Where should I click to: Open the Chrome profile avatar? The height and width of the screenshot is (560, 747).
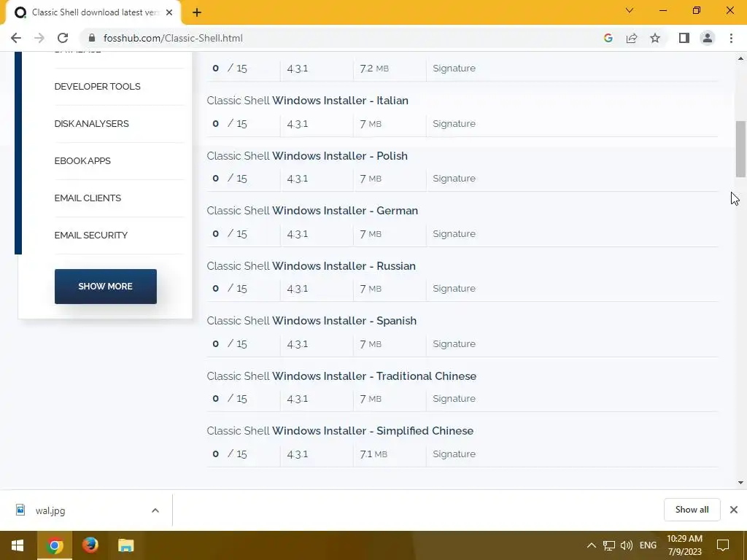[708, 38]
